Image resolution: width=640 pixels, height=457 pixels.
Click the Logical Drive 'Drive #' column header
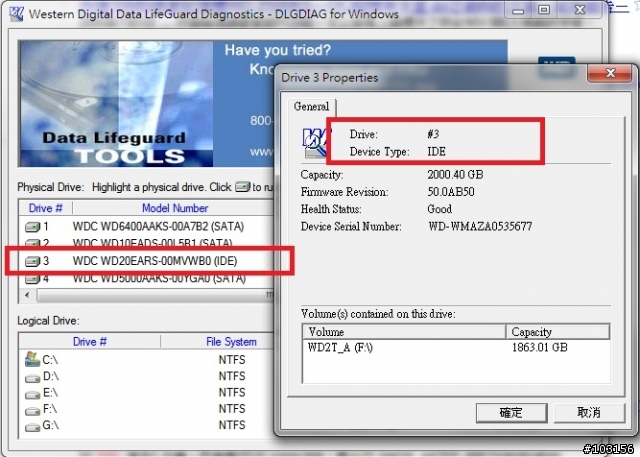[x=90, y=342]
